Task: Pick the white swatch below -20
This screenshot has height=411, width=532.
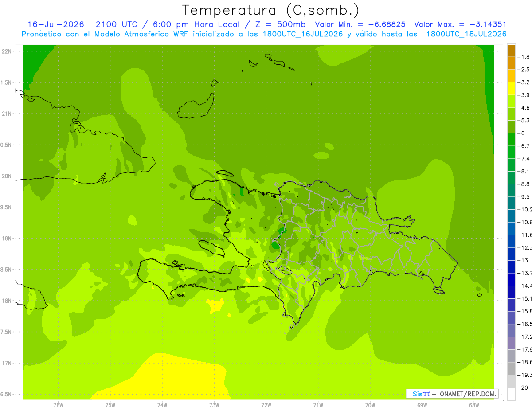Action: tap(511, 394)
